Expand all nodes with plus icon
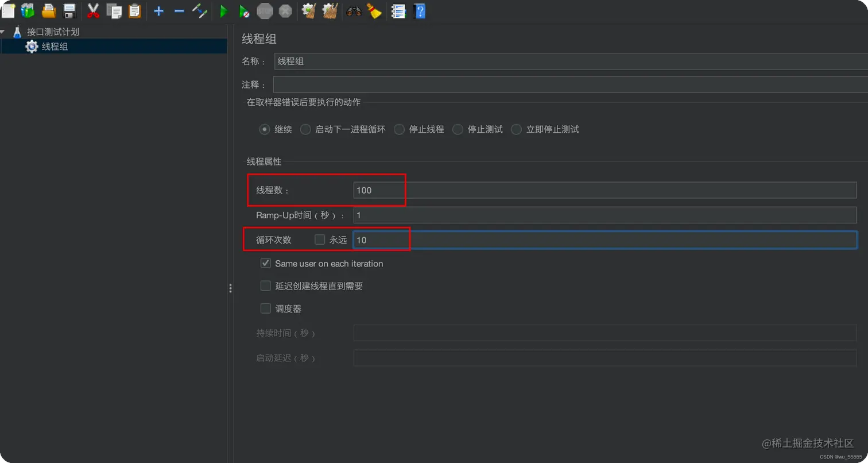The height and width of the screenshot is (463, 868). (x=159, y=11)
